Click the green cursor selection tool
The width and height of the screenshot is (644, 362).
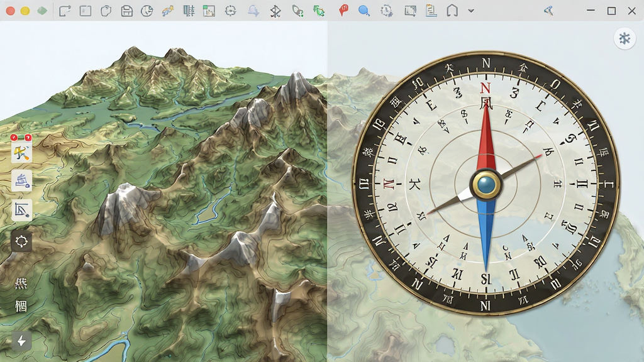[319, 11]
